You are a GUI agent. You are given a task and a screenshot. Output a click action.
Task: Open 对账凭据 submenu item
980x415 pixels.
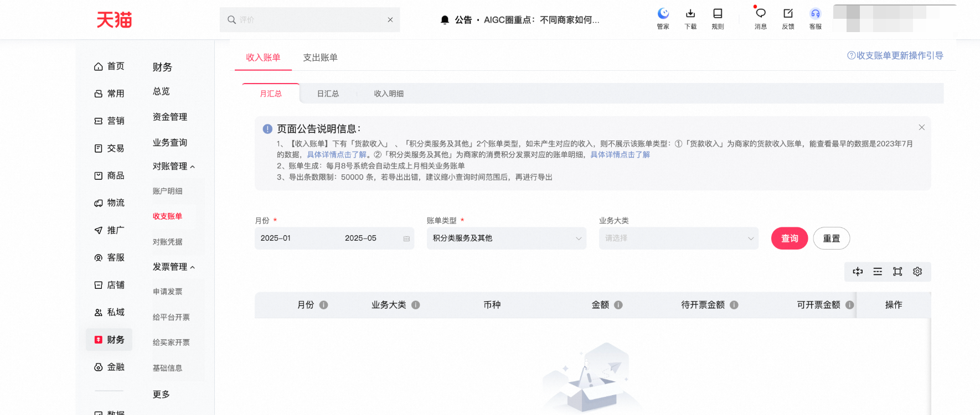coord(167,242)
